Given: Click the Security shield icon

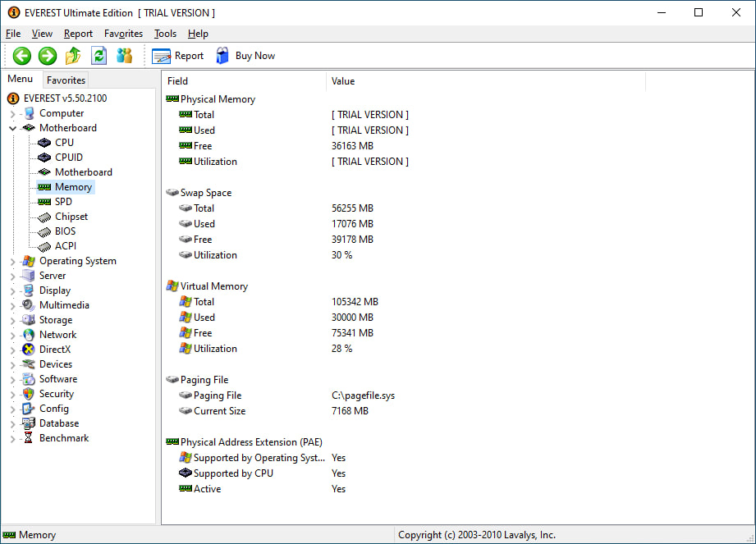Looking at the screenshot, I should 29,394.
